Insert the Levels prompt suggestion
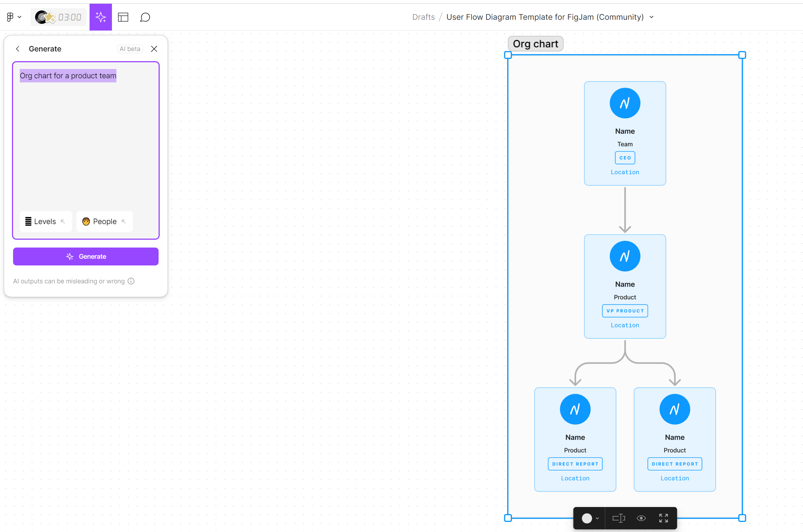Screen dimensions: 803x532 point(46,221)
